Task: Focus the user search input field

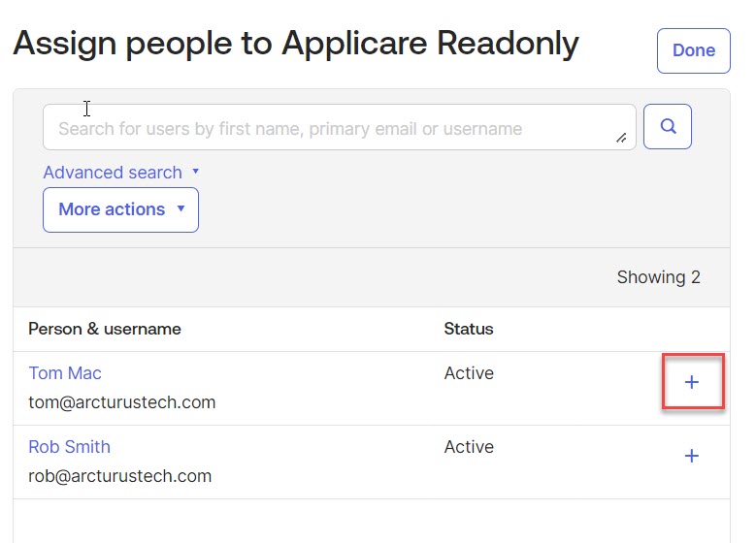Action: tap(330, 128)
